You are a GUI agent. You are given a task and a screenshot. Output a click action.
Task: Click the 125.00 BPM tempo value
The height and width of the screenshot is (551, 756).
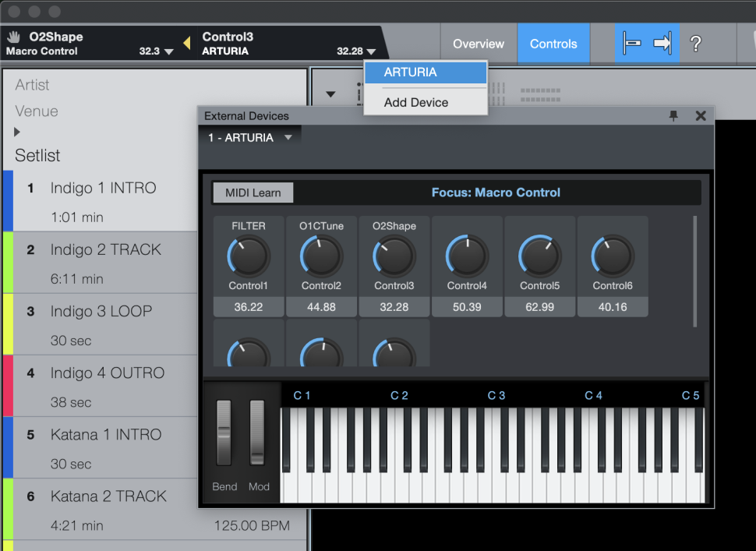coord(252,525)
